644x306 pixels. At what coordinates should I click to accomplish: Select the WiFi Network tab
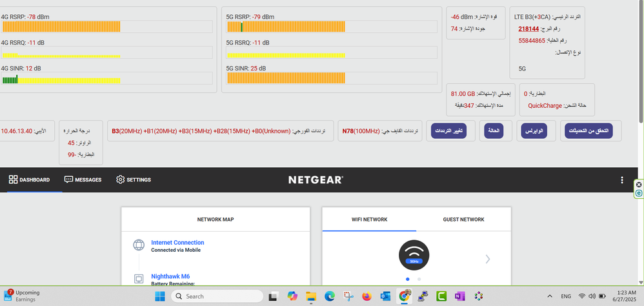pos(369,219)
